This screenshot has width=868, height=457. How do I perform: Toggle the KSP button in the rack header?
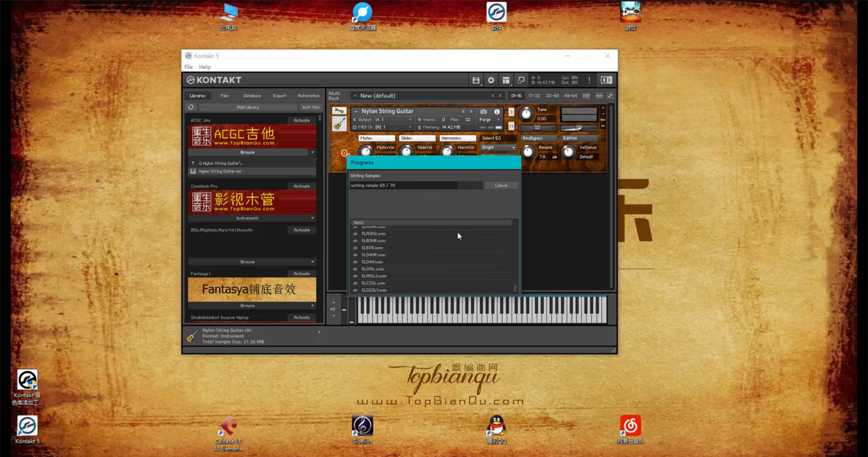(586, 96)
